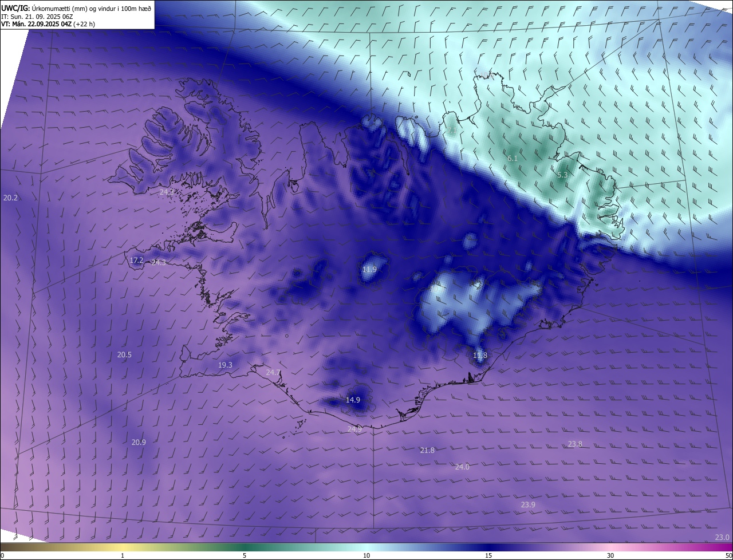The image size is (733, 560).
Task: Click the map value 11.9
Action: 370,269
